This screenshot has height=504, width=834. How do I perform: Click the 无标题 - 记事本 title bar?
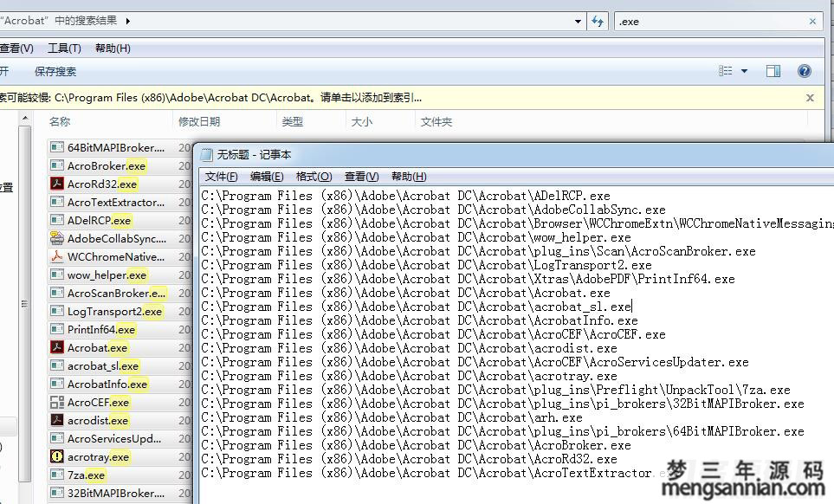click(x=515, y=155)
